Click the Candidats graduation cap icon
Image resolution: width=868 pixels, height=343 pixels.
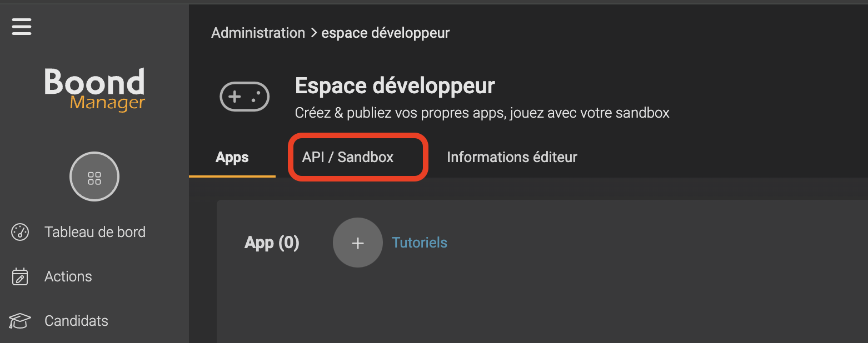(20, 321)
